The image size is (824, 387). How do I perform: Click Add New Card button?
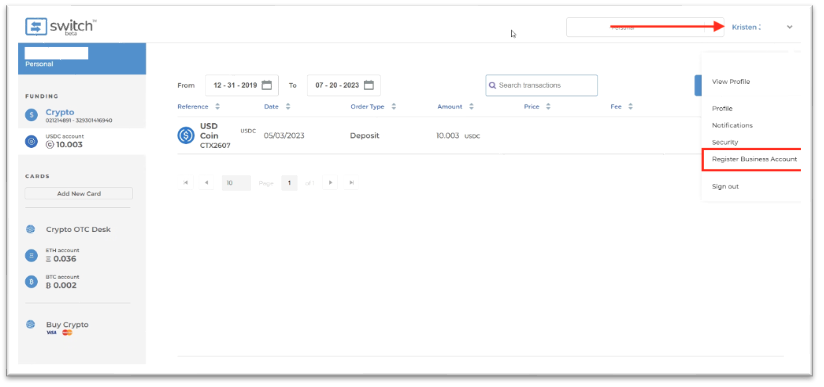tap(79, 194)
